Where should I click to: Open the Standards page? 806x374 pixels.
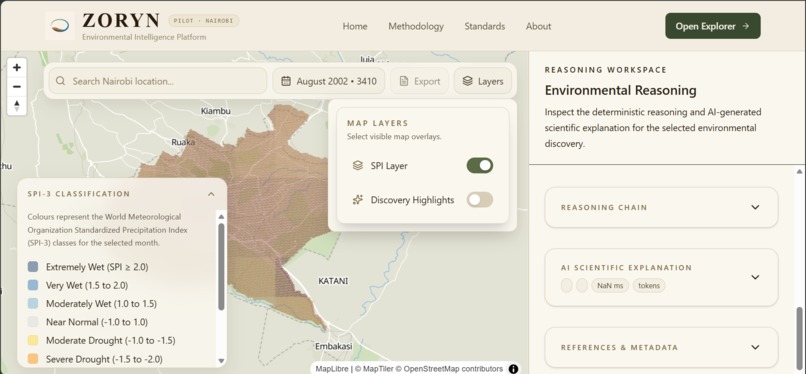[485, 26]
